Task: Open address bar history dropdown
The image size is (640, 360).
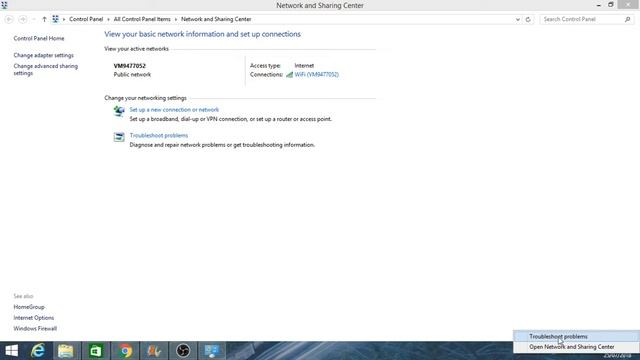Action: coord(518,19)
